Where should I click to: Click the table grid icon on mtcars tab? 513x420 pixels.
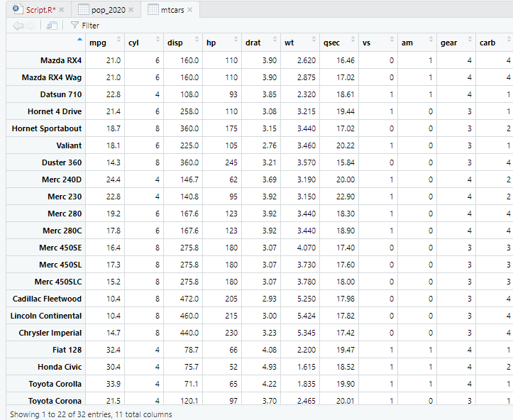(x=153, y=9)
